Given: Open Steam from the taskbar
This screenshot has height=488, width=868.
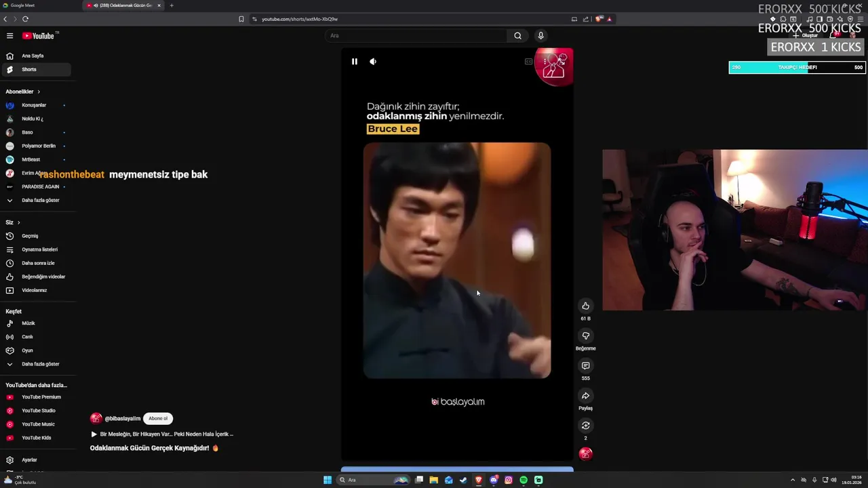Looking at the screenshot, I should click(464, 480).
